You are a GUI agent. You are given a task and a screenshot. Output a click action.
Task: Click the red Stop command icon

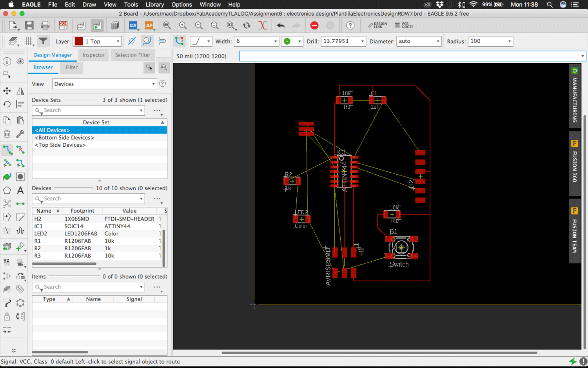(x=314, y=26)
